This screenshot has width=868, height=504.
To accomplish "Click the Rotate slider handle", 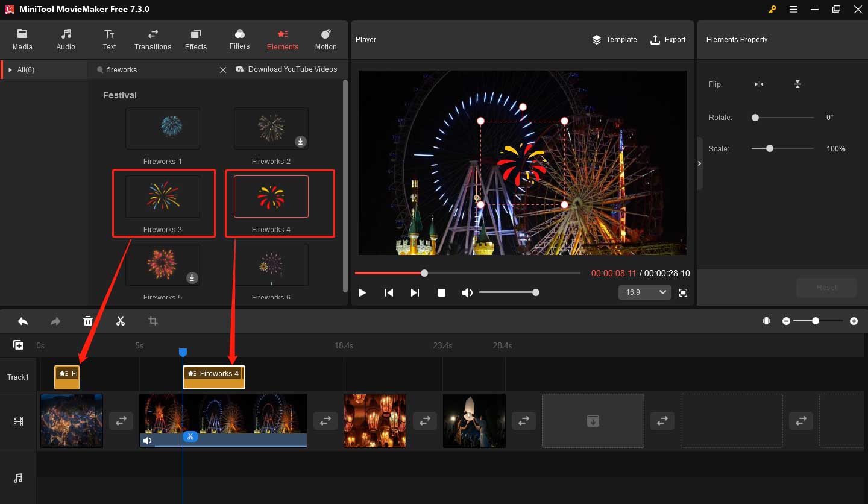I will click(x=755, y=118).
